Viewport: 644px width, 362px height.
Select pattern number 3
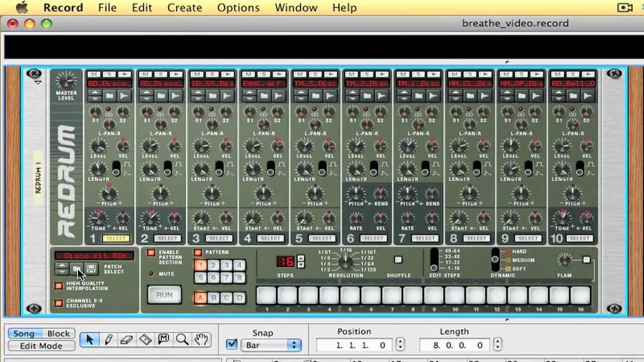click(x=226, y=265)
